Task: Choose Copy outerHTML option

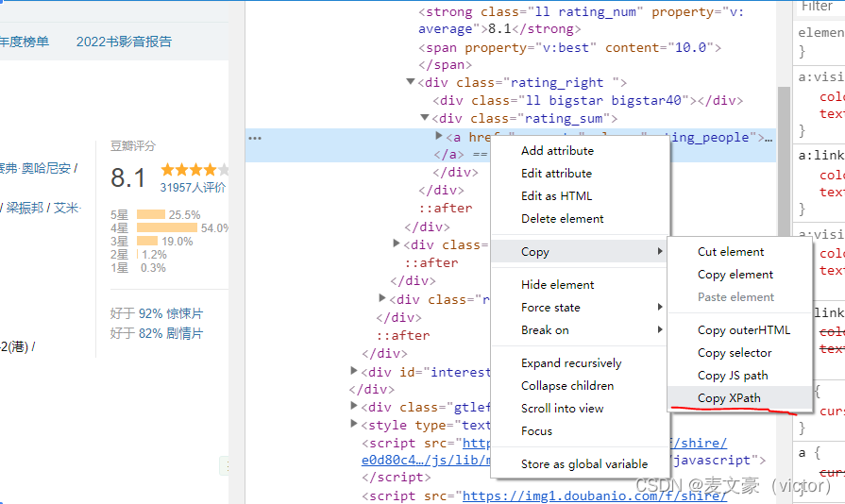Action: [x=744, y=330]
